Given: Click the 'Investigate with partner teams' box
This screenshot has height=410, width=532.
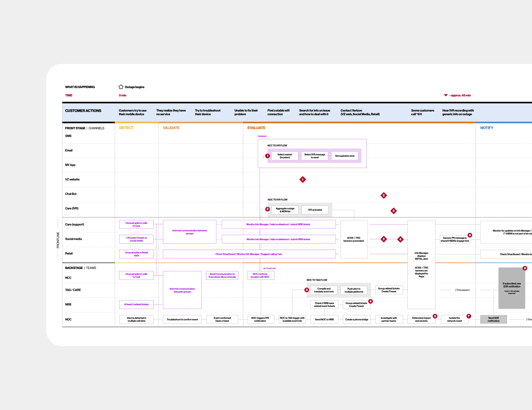Looking at the screenshot, I should (x=389, y=319).
